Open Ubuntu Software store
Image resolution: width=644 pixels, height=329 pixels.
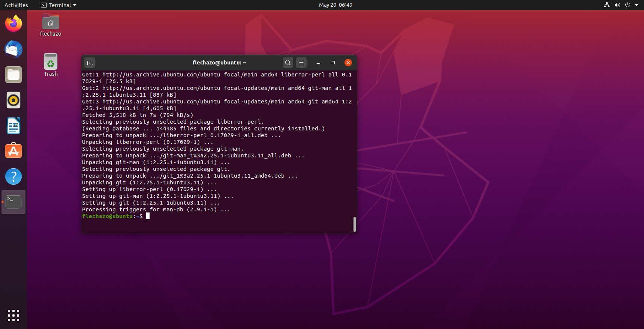(13, 151)
